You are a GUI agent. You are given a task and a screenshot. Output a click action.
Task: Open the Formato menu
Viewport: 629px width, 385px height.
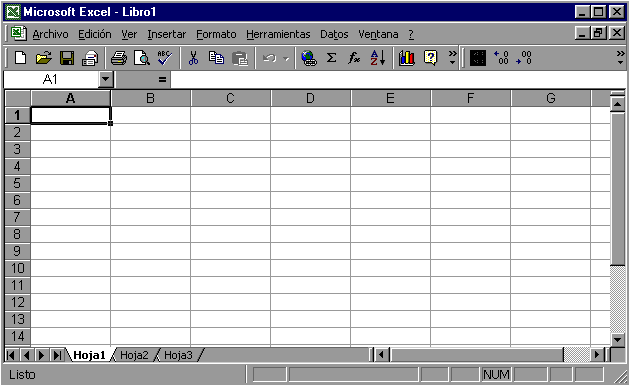tap(216, 34)
